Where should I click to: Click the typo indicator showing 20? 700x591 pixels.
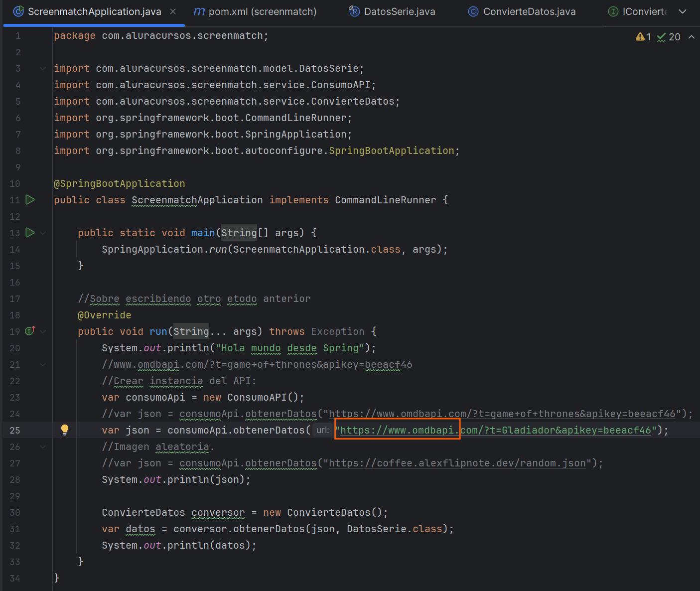click(x=669, y=37)
